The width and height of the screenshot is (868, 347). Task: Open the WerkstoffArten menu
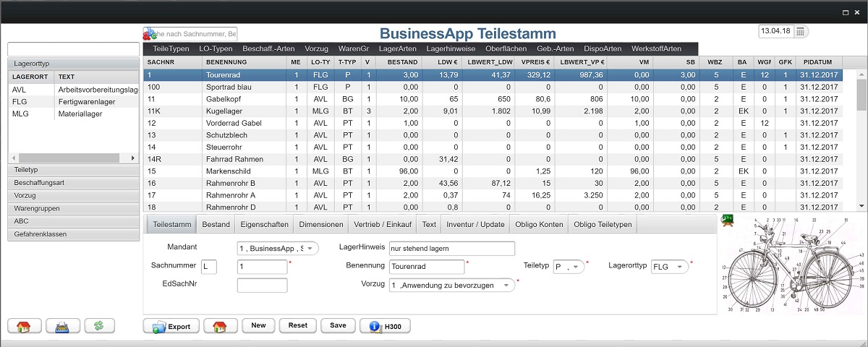[x=656, y=48]
